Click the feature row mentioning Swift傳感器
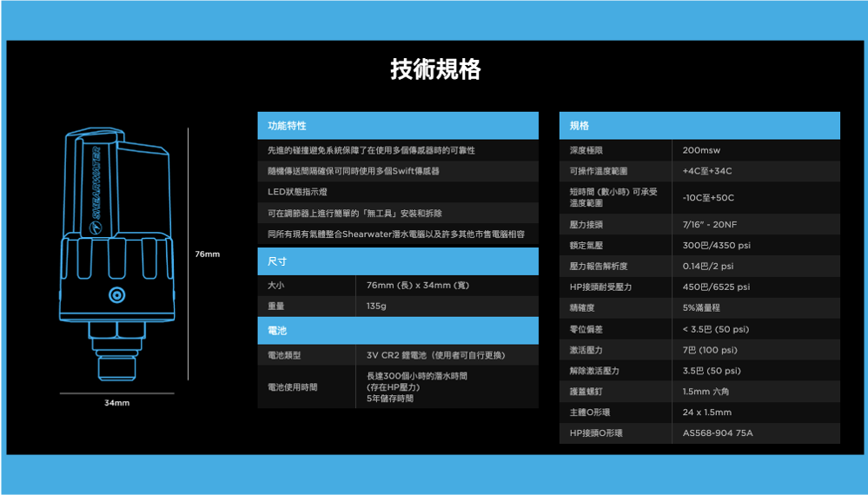 [398, 171]
